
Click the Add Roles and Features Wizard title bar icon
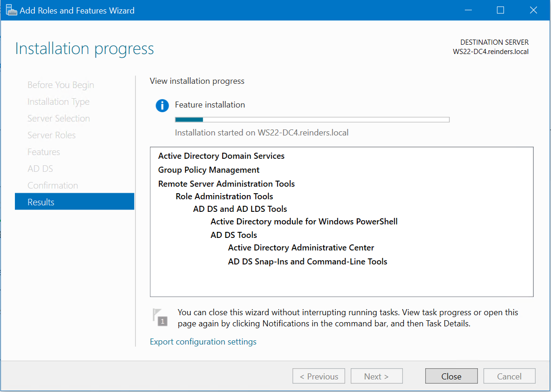coord(12,9)
